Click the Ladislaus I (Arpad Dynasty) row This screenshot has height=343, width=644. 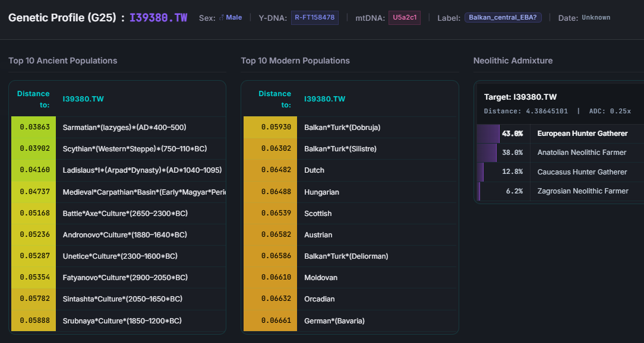pyautogui.click(x=142, y=170)
